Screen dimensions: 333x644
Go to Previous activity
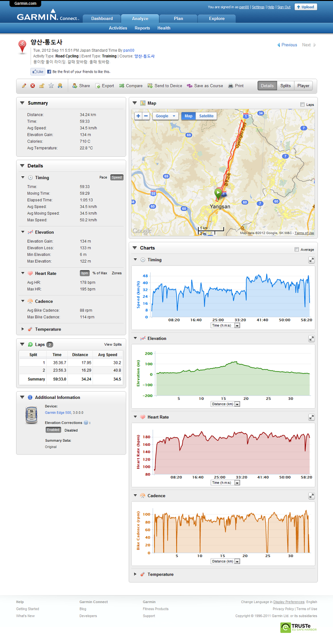[x=287, y=45]
